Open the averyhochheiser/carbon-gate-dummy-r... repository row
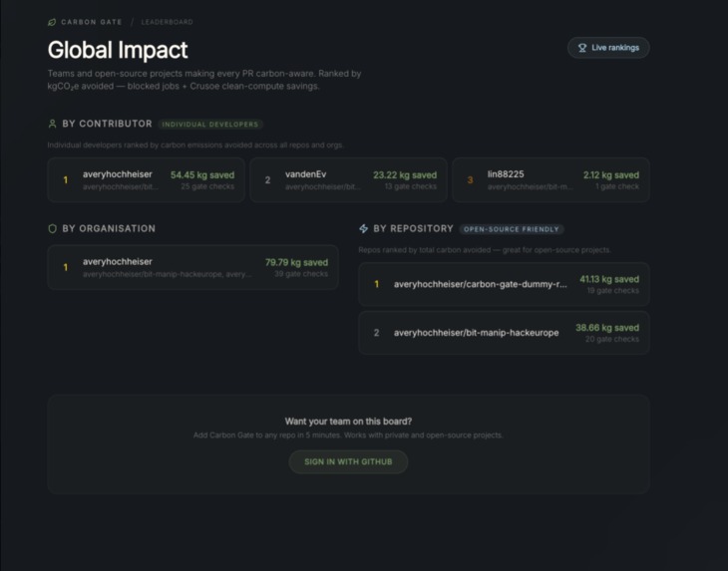728x571 pixels. coord(504,284)
